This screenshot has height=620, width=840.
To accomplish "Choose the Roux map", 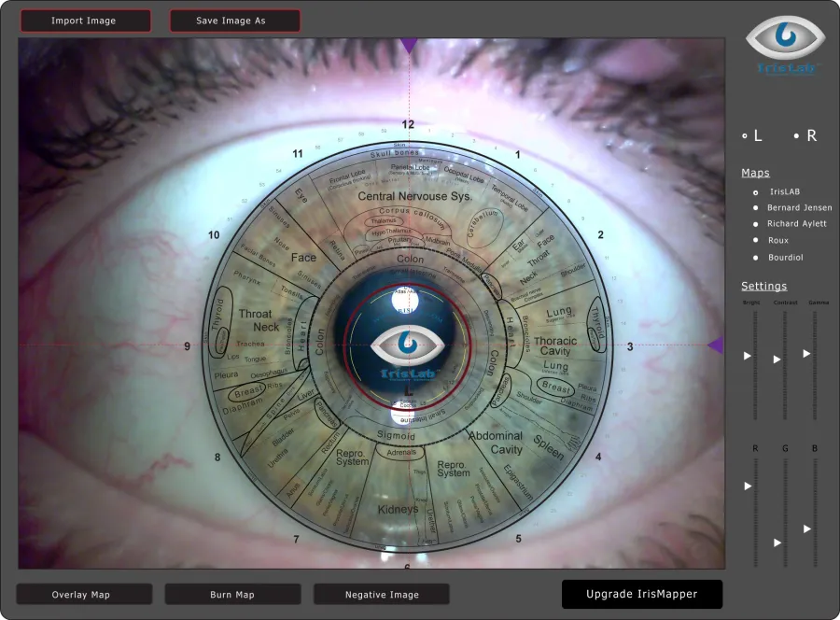I will pyautogui.click(x=771, y=241).
